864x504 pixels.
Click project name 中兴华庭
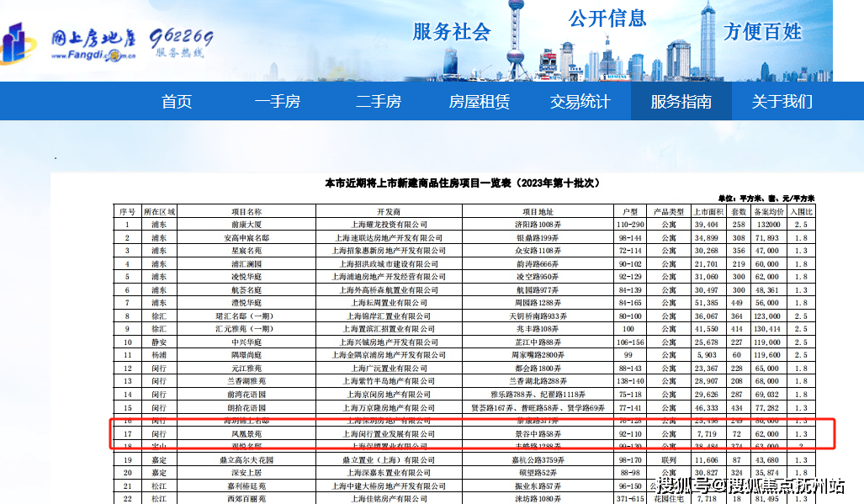tap(246, 342)
